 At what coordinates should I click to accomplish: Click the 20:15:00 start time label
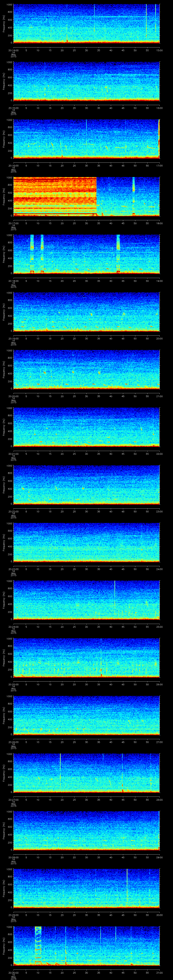tap(13, 108)
